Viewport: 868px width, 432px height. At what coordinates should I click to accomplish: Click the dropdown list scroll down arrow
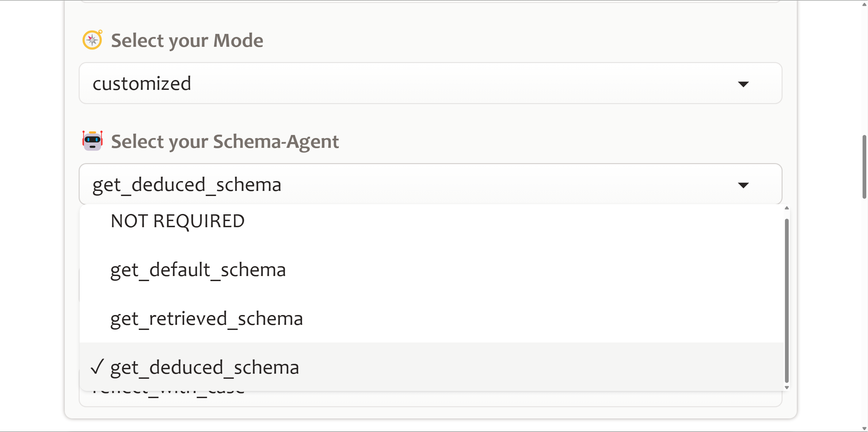tap(787, 387)
